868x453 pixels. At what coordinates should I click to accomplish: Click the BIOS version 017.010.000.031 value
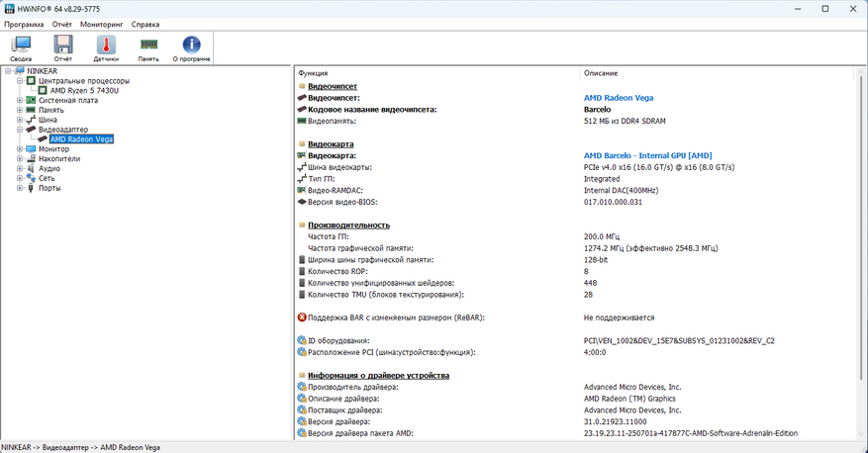coord(613,202)
